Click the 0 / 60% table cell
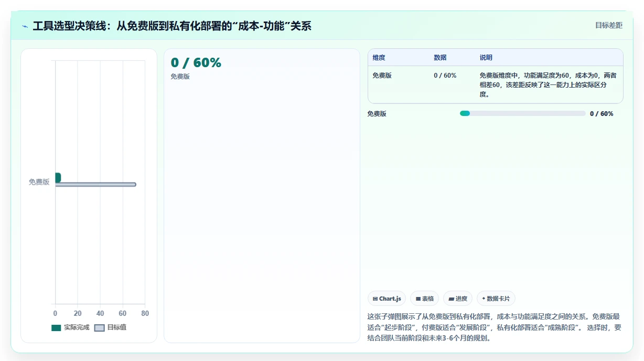This screenshot has width=644, height=361. (x=445, y=76)
